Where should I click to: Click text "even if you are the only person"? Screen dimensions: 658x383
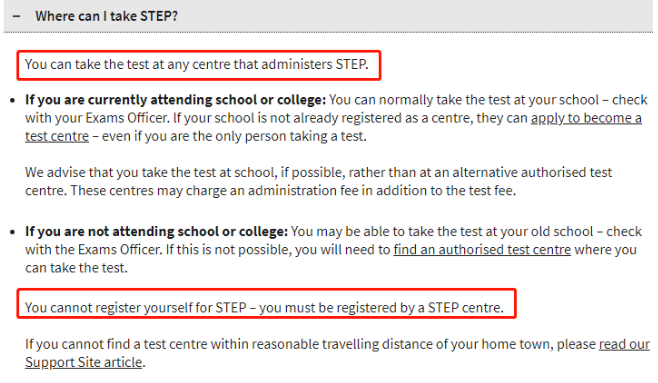193,136
